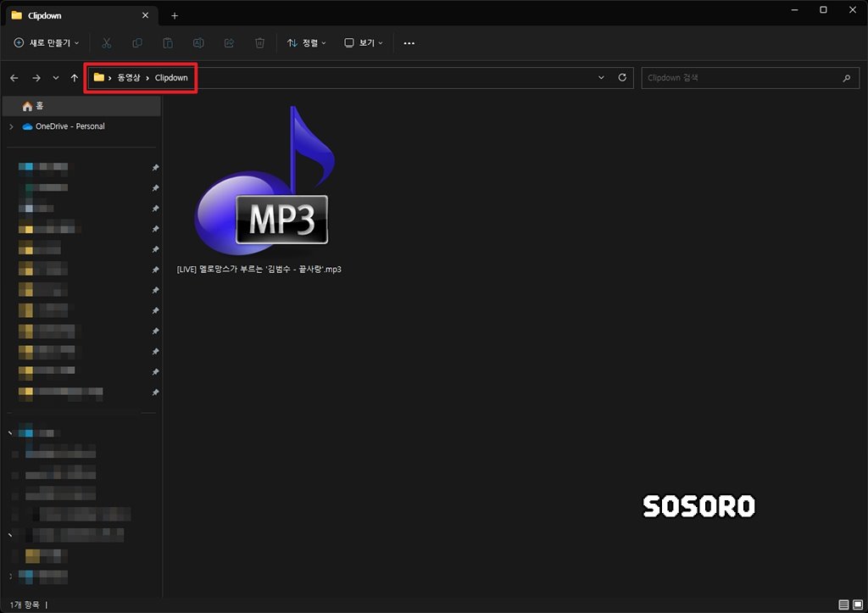Open the 보기 (View) dropdown

click(x=364, y=42)
